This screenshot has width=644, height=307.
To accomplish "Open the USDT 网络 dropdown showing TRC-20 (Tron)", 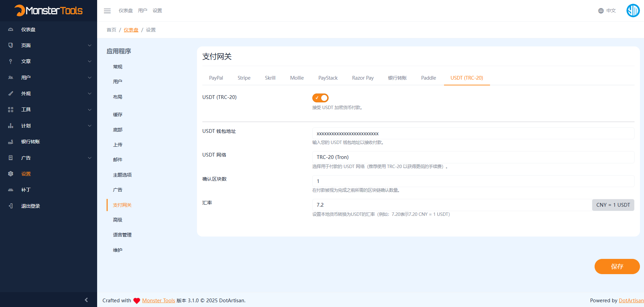I will [x=472, y=157].
